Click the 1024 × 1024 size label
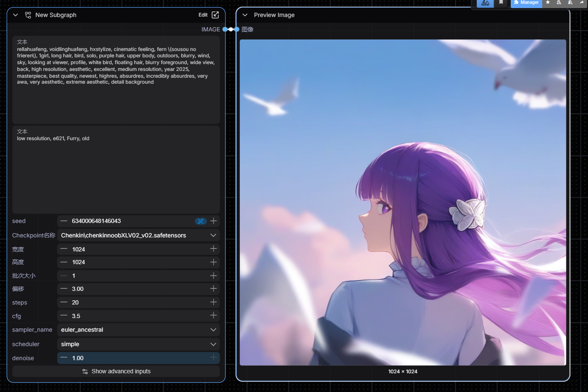The width and height of the screenshot is (588, 392). 403,372
